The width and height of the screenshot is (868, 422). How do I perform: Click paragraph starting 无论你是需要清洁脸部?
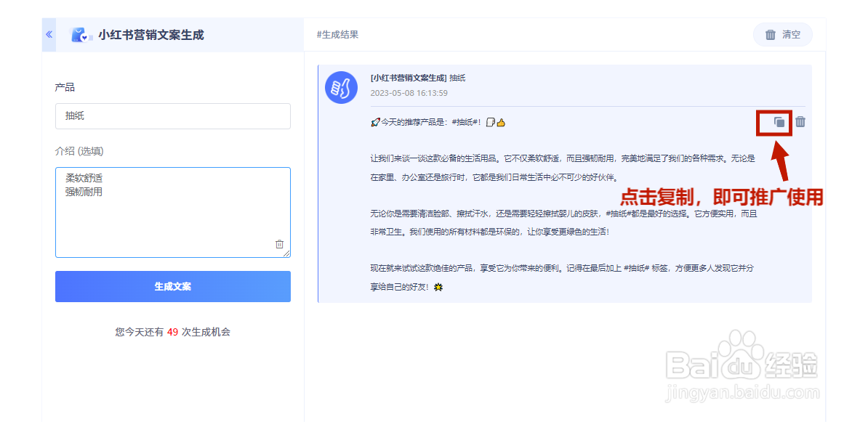563,222
